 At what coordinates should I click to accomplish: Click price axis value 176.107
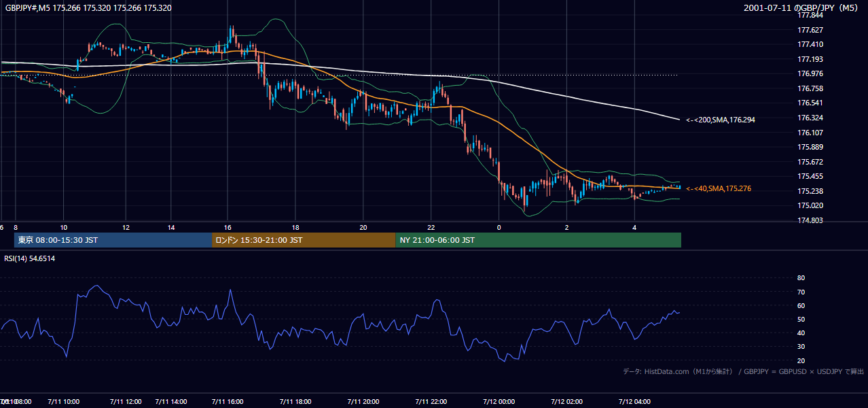[811, 133]
